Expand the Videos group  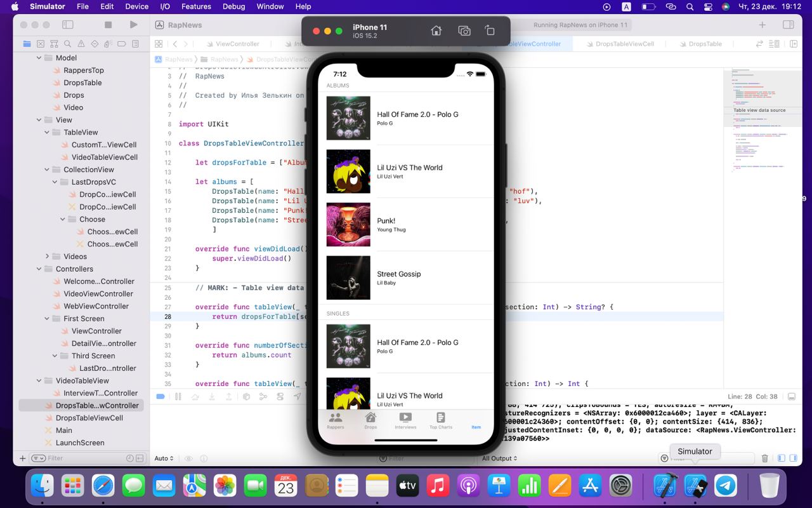point(47,257)
